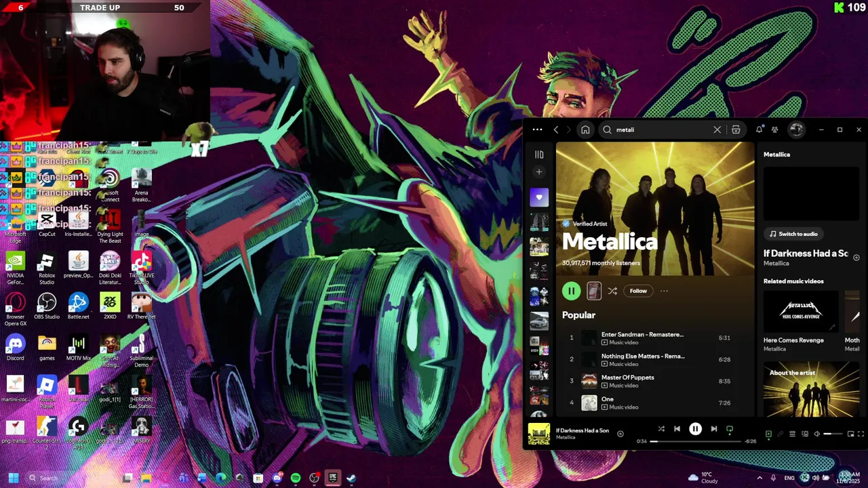Add current song to Liked Songs from player bar

point(620,434)
